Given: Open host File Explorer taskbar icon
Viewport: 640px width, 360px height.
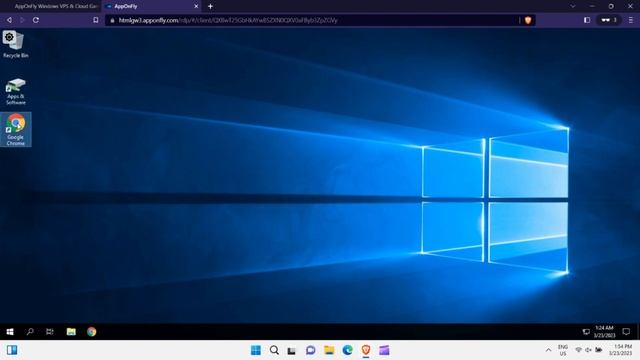Looking at the screenshot, I should tap(329, 350).
